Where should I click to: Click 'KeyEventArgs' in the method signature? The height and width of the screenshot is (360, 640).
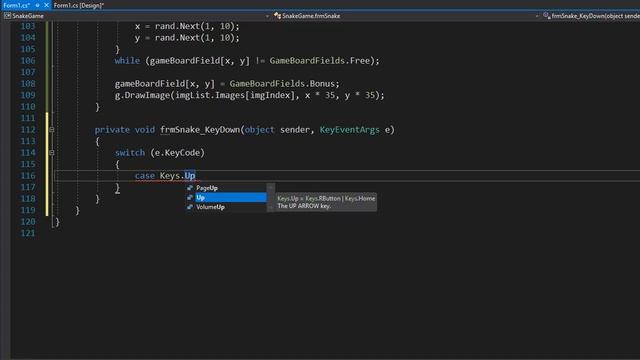pyautogui.click(x=349, y=130)
